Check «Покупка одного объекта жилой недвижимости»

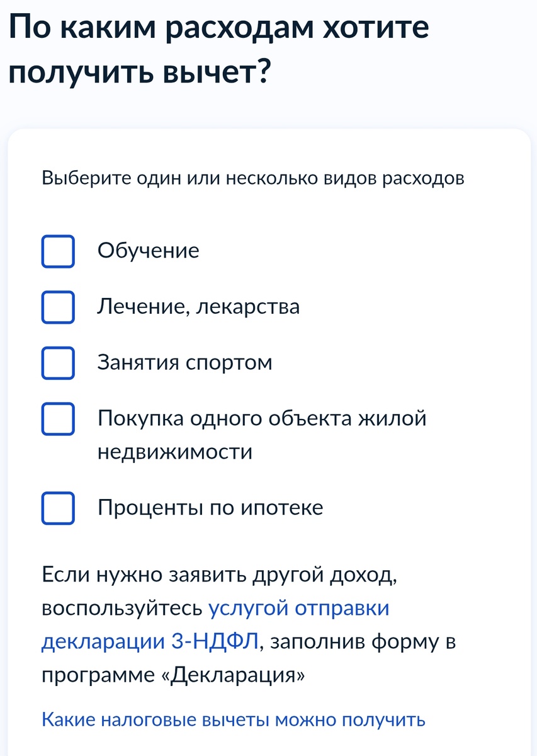[58, 418]
